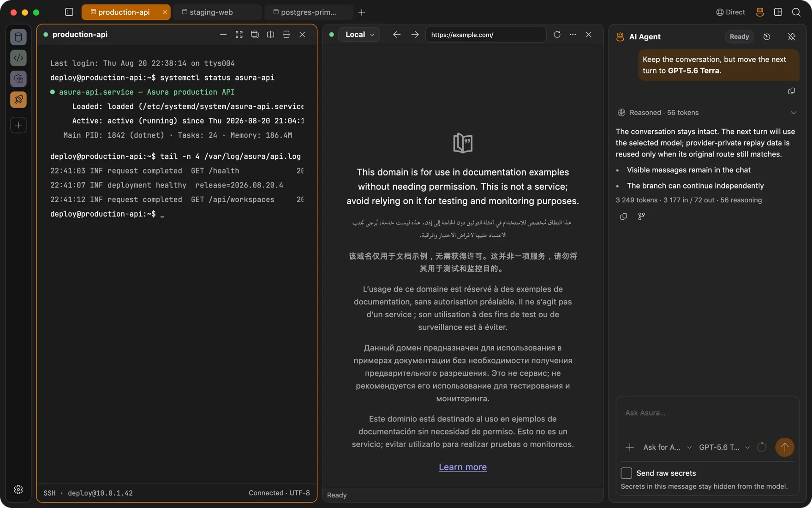This screenshot has height=508, width=812.
Task: Reload the example.com page
Action: coord(557,35)
